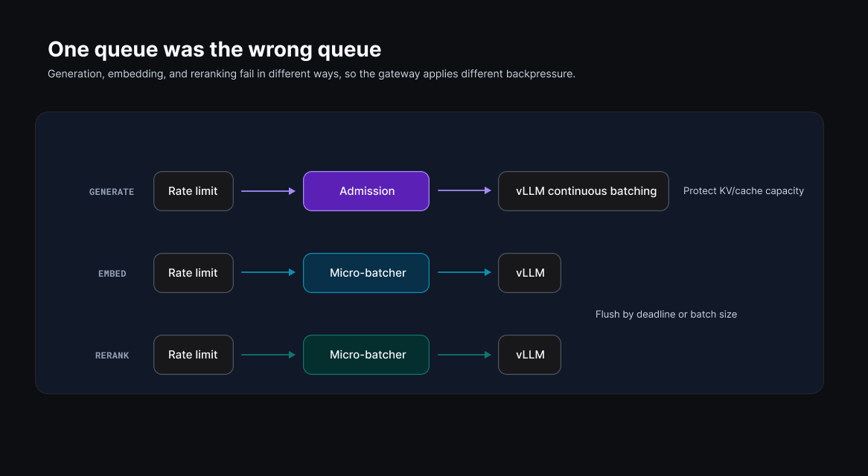Click the purple Admission box

pyautogui.click(x=366, y=190)
